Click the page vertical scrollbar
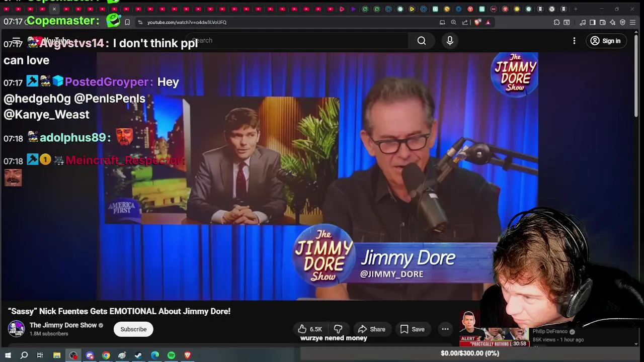 click(x=636, y=75)
